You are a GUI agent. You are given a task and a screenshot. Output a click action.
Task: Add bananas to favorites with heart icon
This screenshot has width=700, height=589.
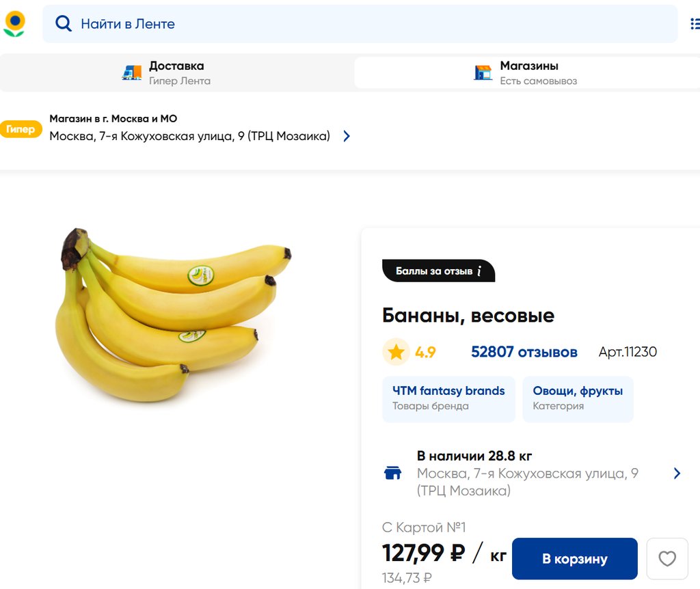click(667, 559)
